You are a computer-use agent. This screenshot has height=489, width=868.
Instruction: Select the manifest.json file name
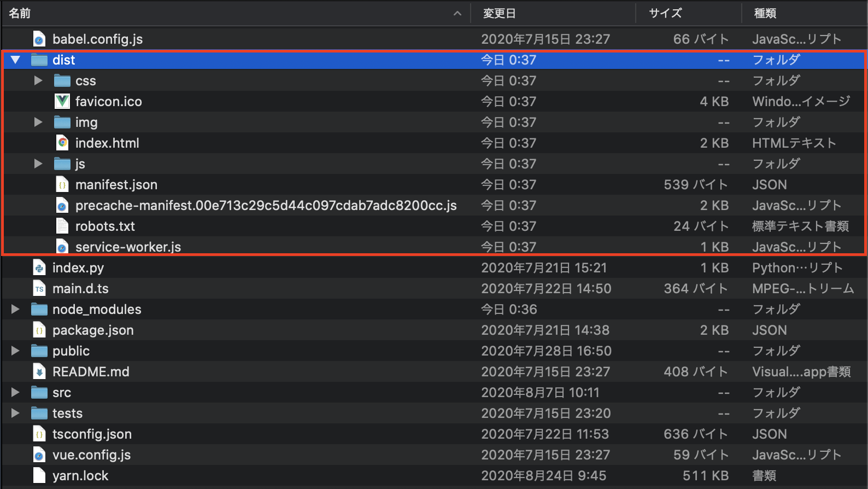(x=116, y=184)
